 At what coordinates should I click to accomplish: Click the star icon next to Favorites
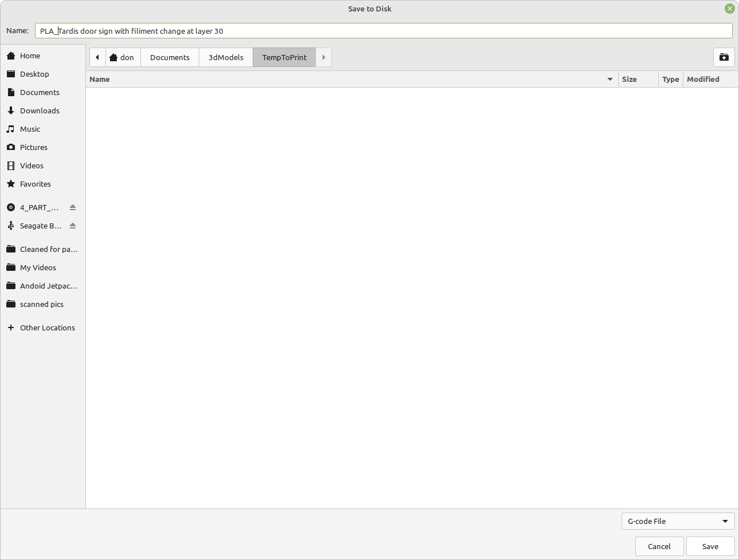[x=11, y=183]
